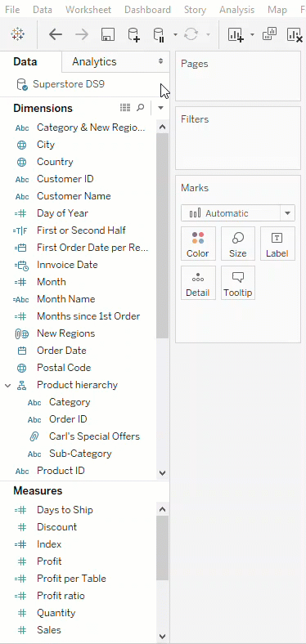Collapse the Product hierarchy chevron
This screenshot has width=306, height=644.
[8, 386]
